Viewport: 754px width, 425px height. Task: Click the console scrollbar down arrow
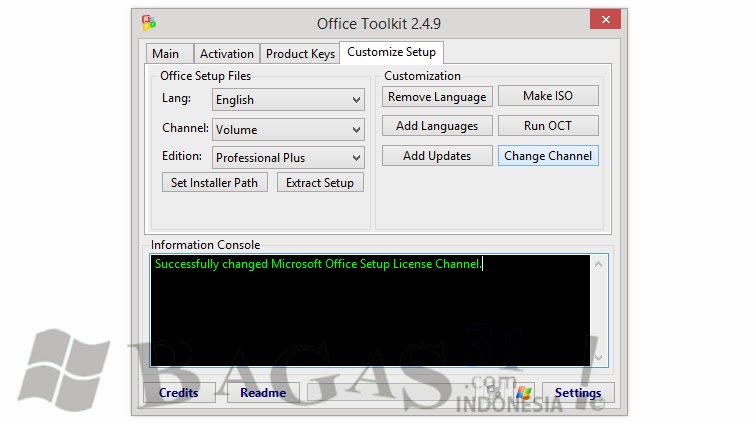click(599, 357)
